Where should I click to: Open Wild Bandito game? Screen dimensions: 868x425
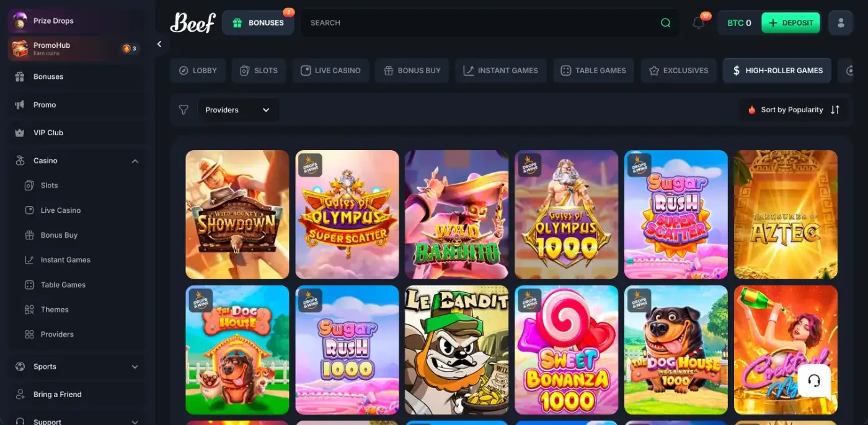pyautogui.click(x=457, y=215)
